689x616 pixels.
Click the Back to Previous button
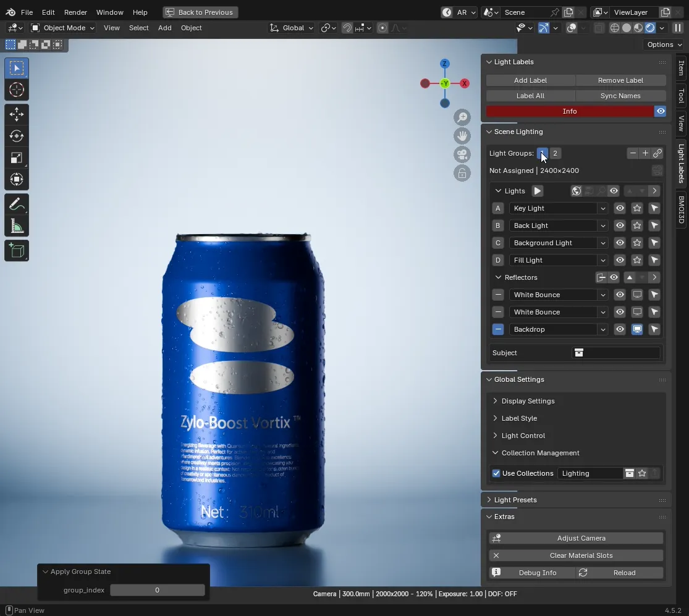(x=200, y=12)
